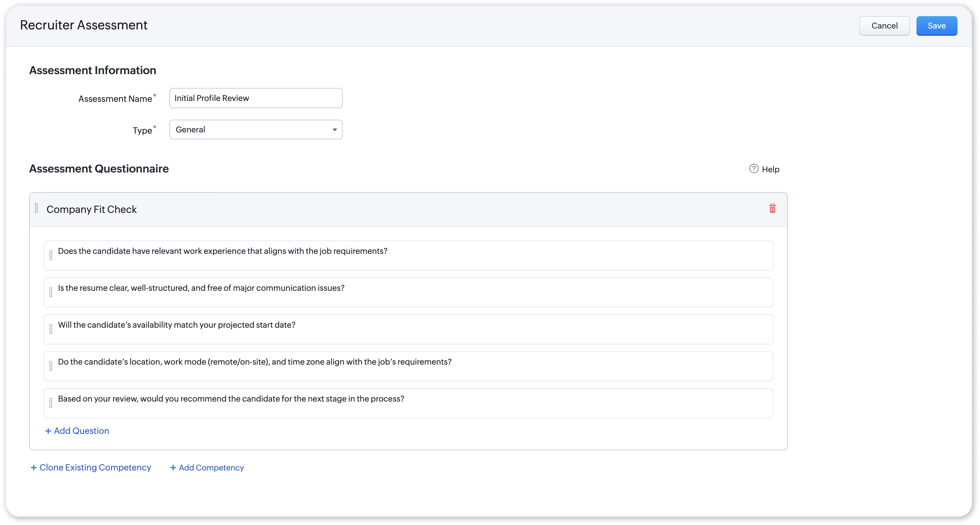Open the Type dropdown showing General
This screenshot has height=525, width=980.
click(x=251, y=130)
